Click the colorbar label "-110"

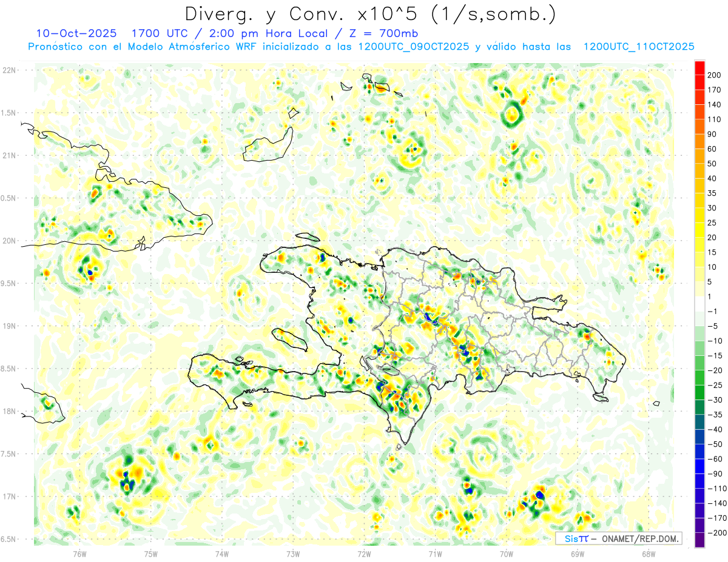718,489
